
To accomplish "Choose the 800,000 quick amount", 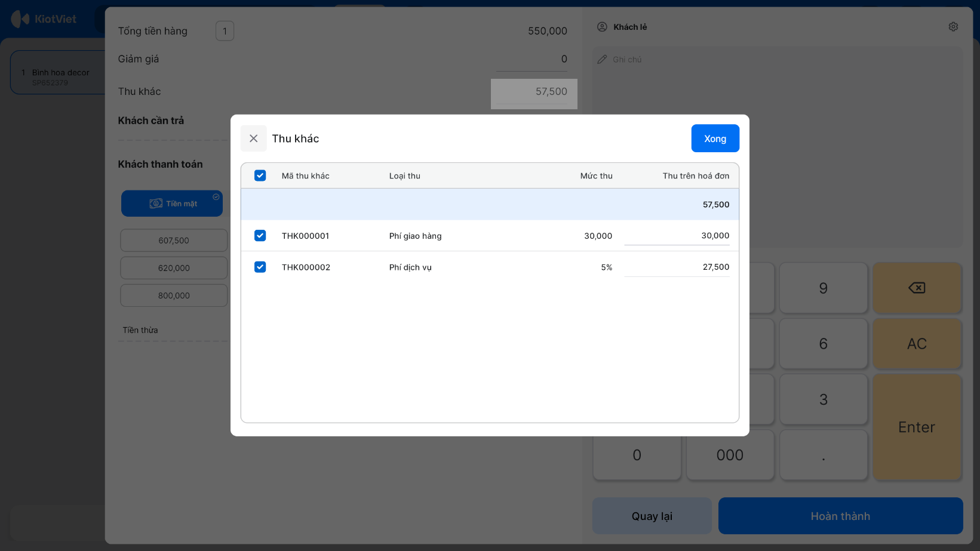I will tap(174, 295).
